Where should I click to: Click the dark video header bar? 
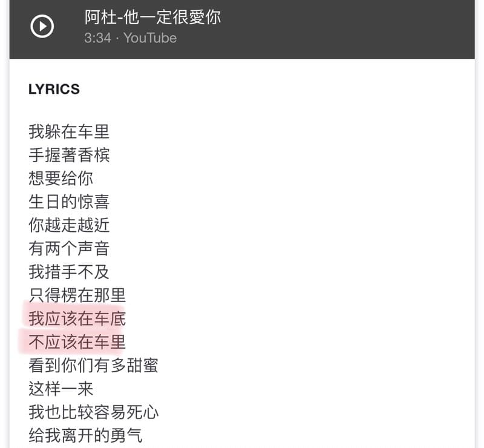coord(242,29)
